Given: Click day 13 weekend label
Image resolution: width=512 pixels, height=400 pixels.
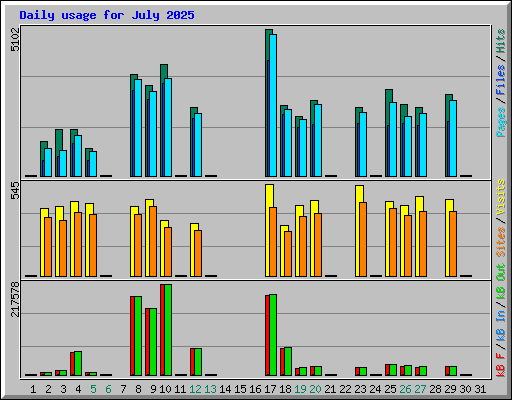Looking at the screenshot, I should pos(210,389).
